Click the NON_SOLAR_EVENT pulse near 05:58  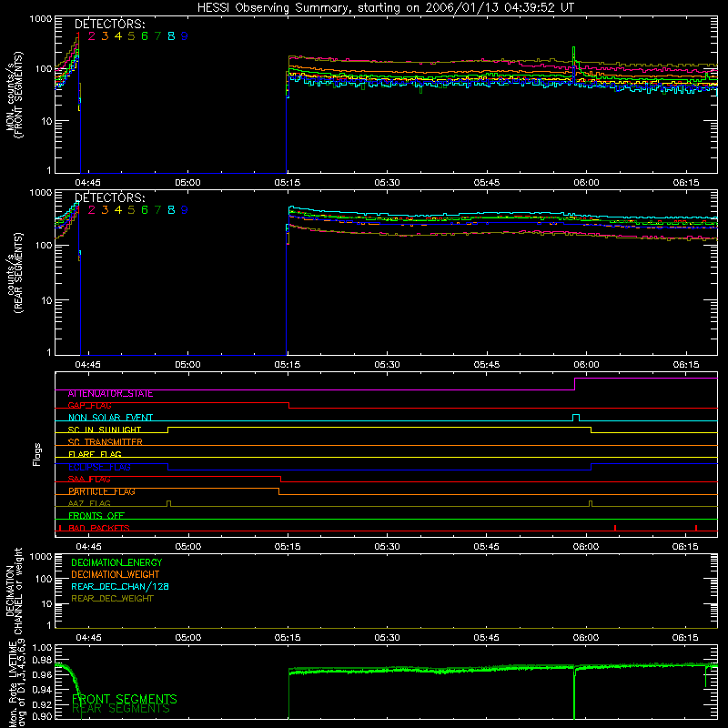[576, 418]
